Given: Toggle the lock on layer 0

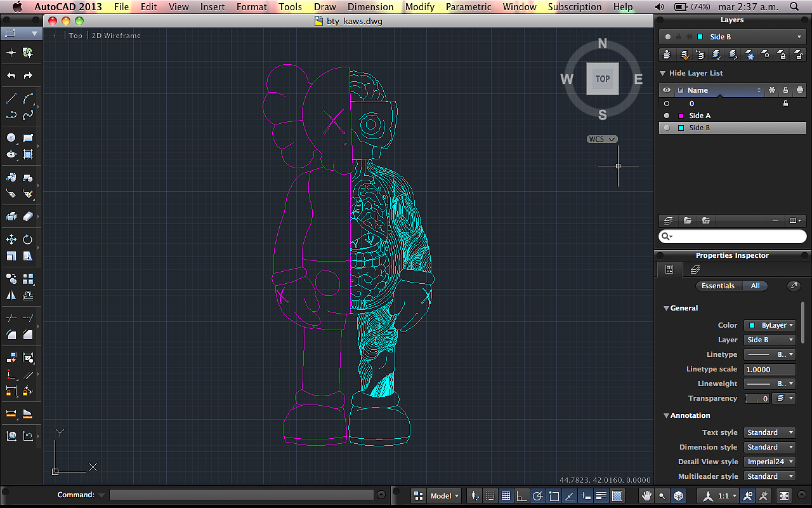Looking at the screenshot, I should click(x=785, y=104).
